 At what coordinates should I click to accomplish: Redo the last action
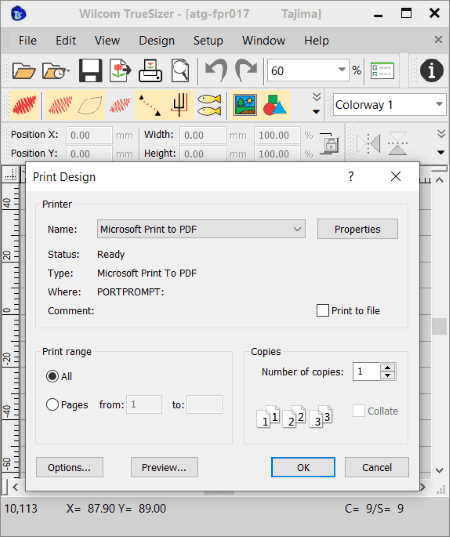pos(246,71)
